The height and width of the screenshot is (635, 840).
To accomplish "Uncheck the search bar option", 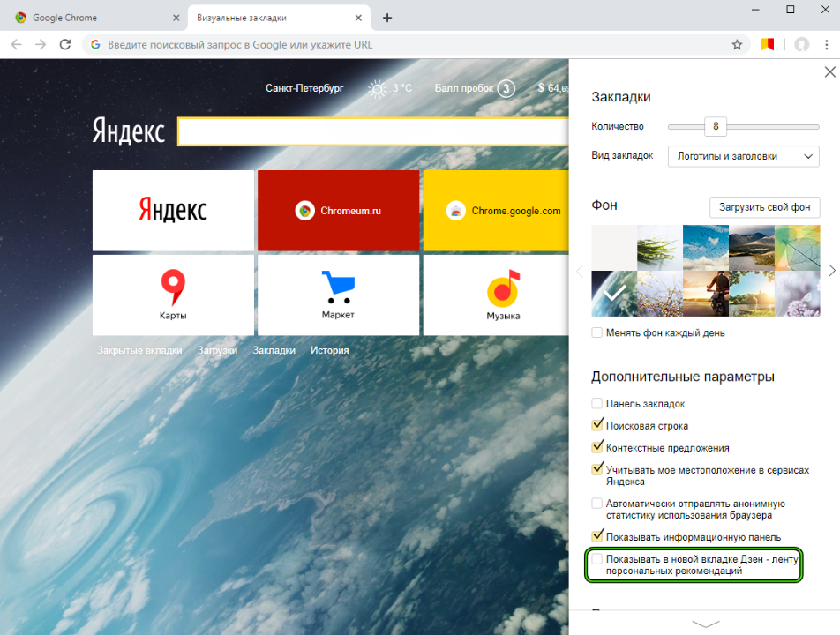I will [x=597, y=425].
